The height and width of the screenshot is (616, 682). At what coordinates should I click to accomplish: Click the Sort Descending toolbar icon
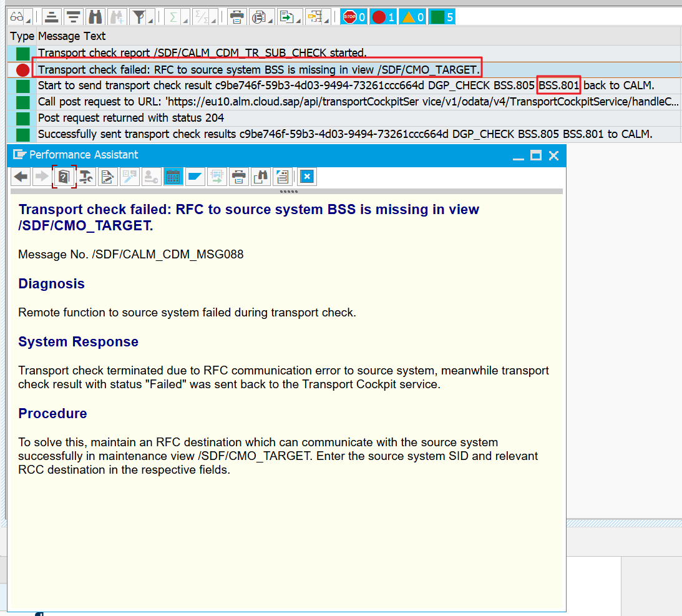click(x=73, y=17)
